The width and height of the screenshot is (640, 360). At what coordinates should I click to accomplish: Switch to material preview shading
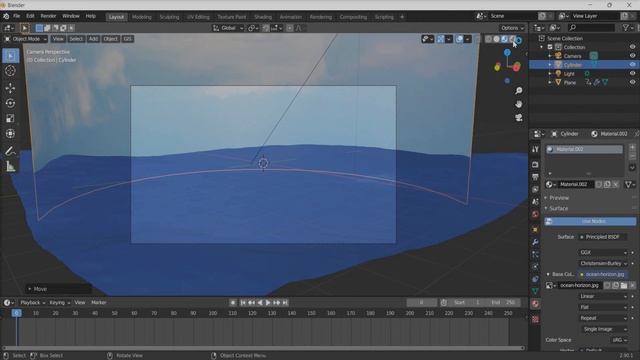[x=504, y=39]
